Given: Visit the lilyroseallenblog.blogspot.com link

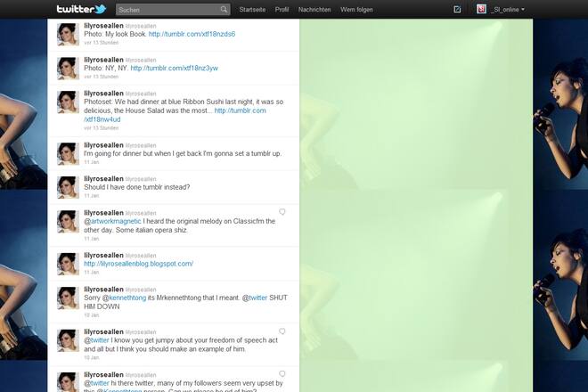Looking at the screenshot, I should (138, 264).
